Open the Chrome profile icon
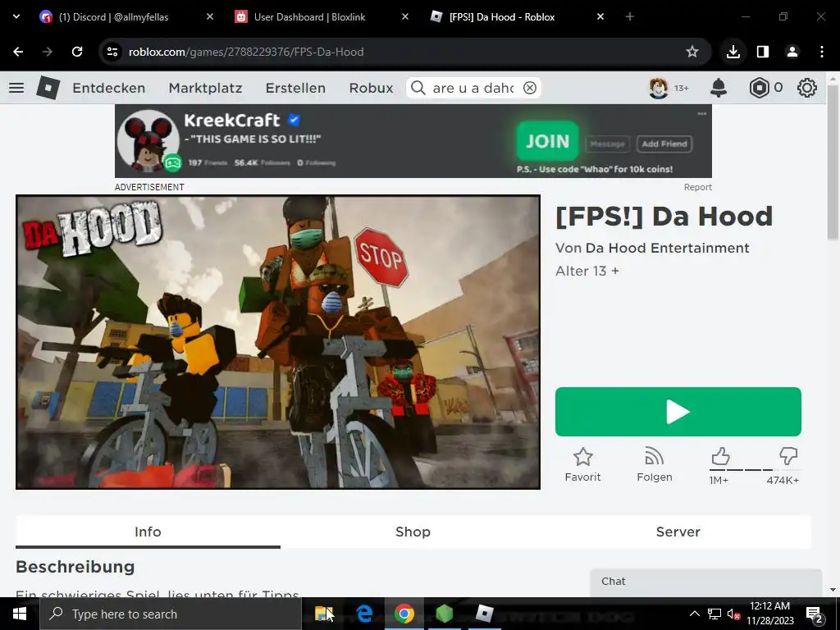This screenshot has height=630, width=840. point(792,52)
